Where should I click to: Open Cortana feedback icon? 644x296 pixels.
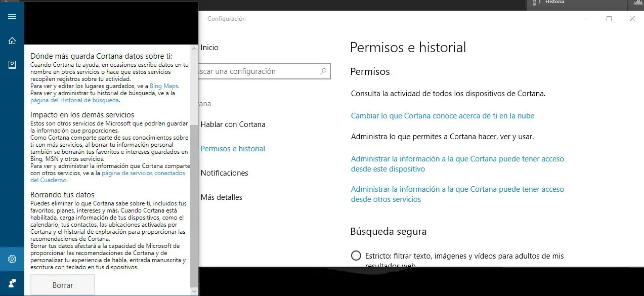12,283
